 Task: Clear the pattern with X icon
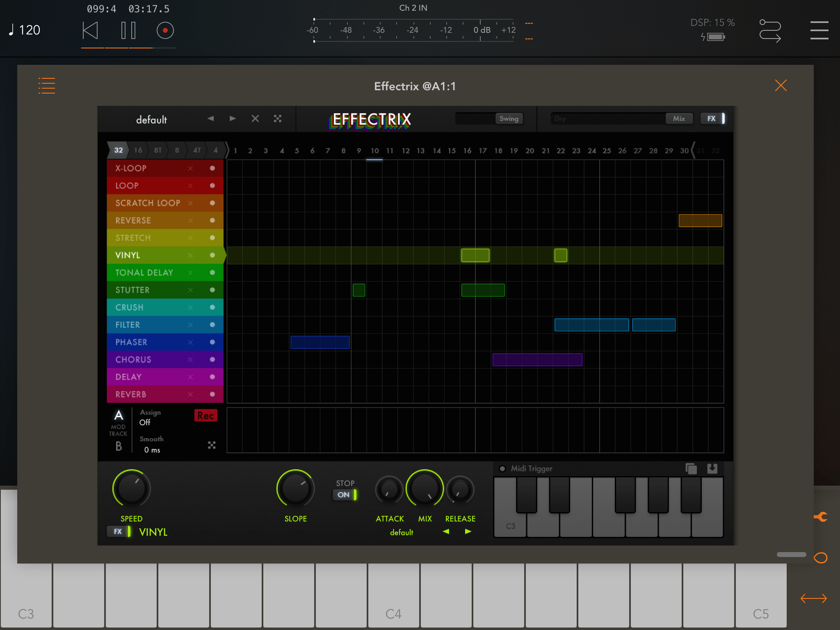click(x=255, y=119)
